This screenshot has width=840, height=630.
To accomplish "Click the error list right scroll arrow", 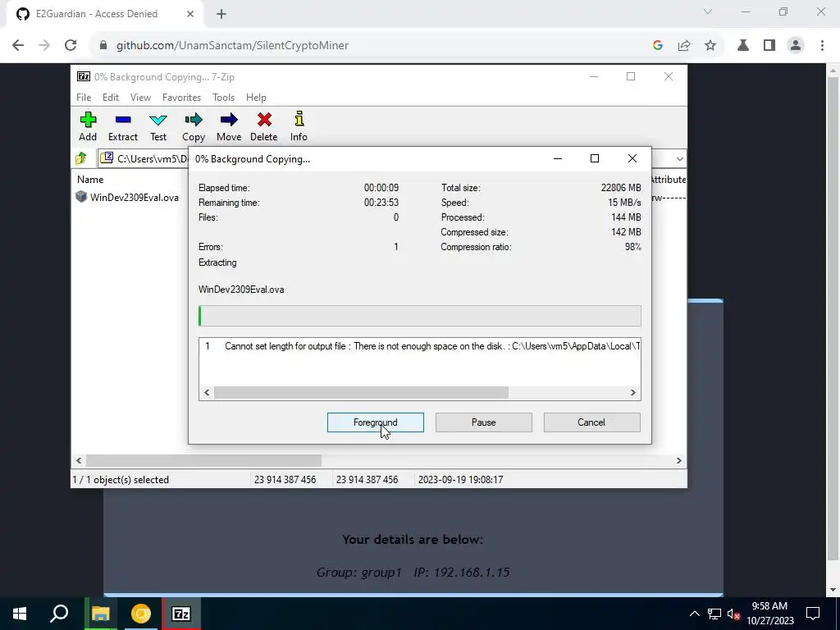I will [x=632, y=393].
